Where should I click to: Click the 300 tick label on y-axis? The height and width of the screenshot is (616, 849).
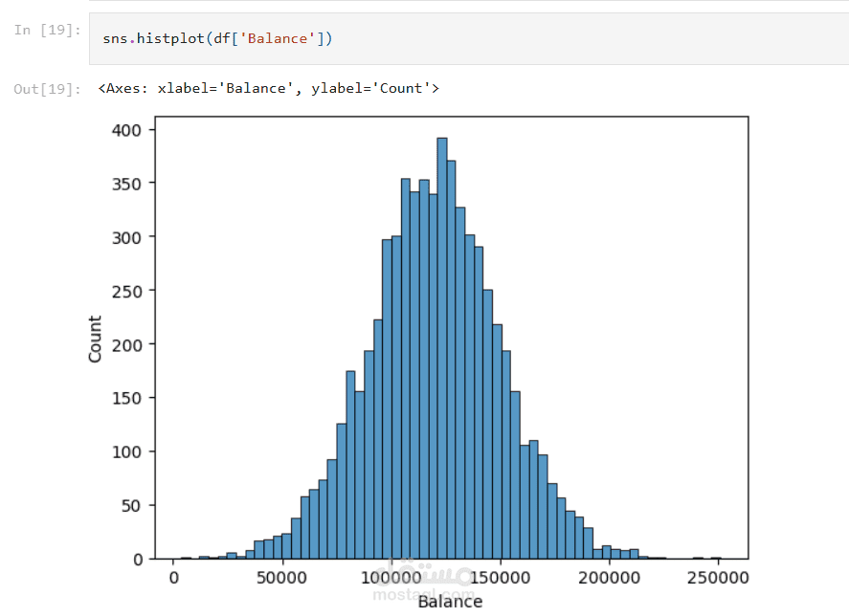pyautogui.click(x=126, y=237)
